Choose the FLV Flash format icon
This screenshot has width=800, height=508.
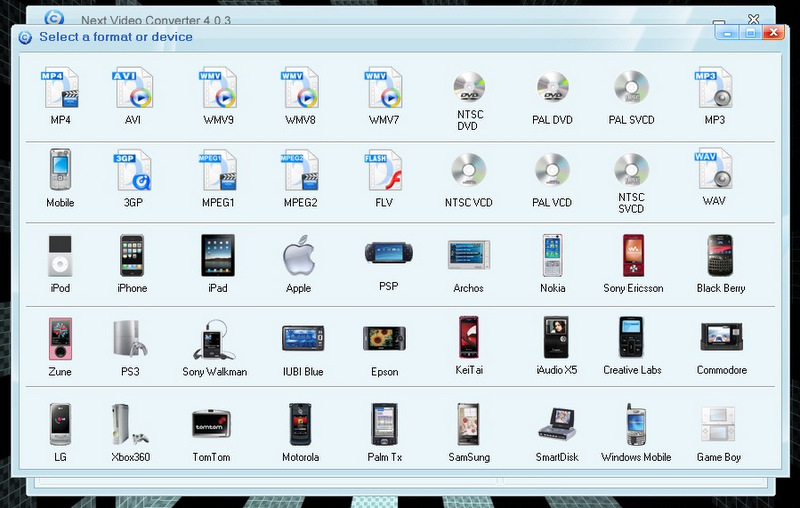384,170
